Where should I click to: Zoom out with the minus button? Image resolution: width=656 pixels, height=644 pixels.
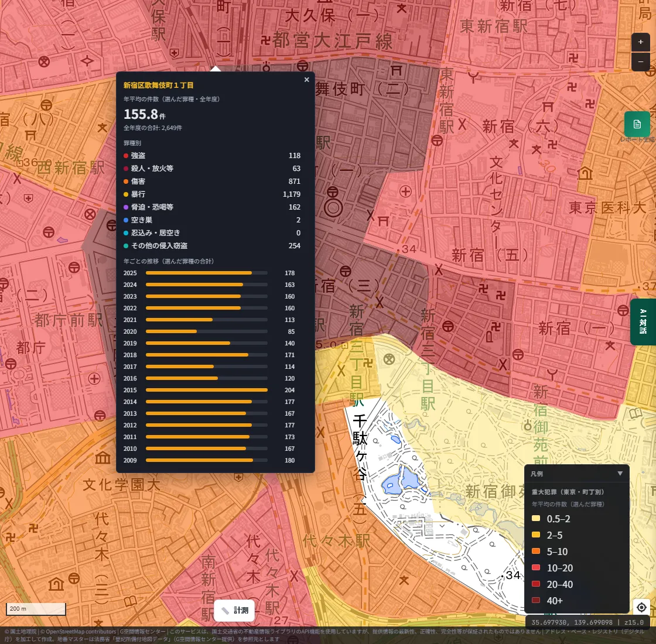[x=640, y=61]
